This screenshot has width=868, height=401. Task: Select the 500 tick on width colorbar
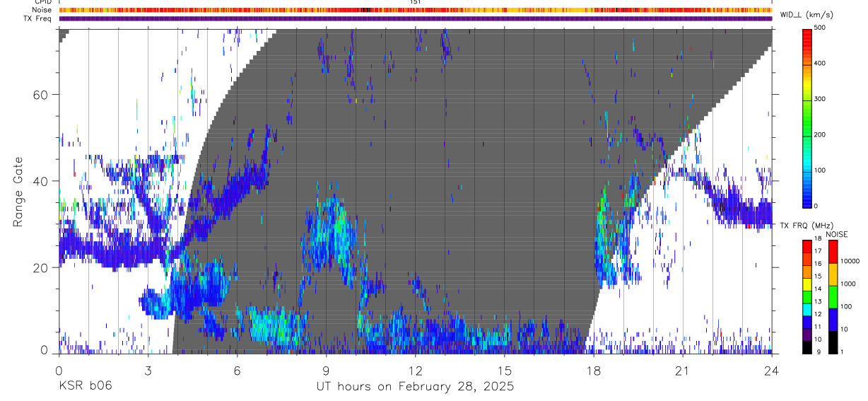point(820,28)
